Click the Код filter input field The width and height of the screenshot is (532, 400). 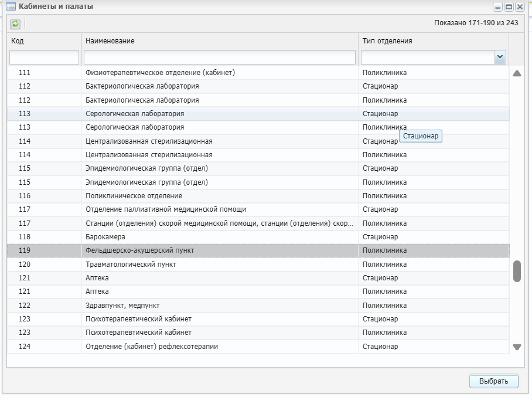44,57
